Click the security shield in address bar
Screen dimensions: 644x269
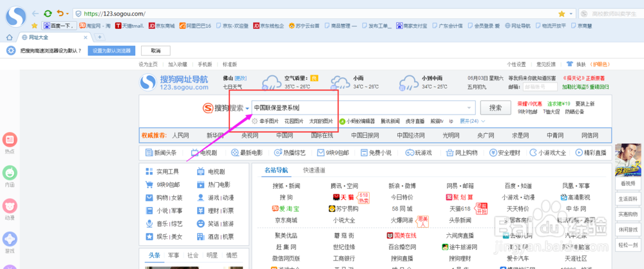coord(79,14)
